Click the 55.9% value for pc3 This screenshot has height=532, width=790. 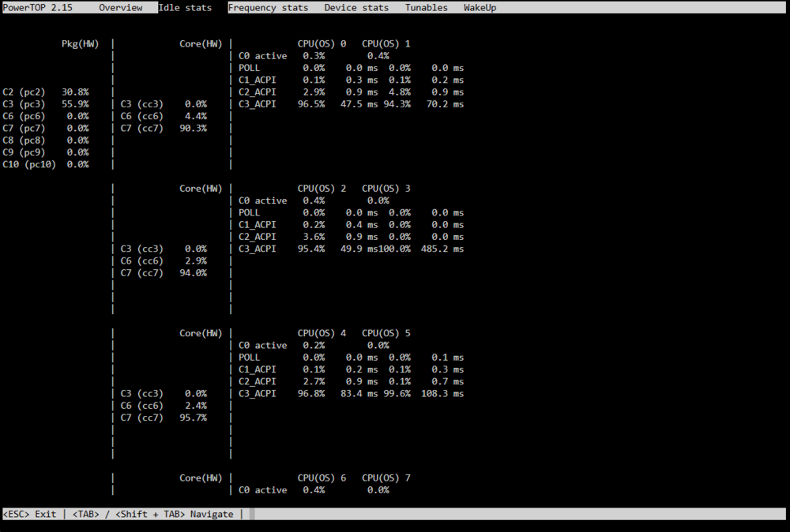75,104
